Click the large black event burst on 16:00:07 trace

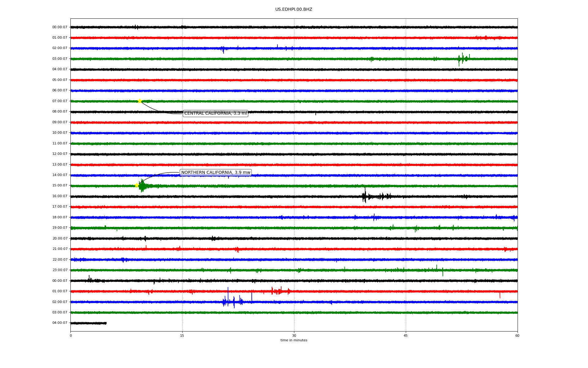pyautogui.click(x=365, y=196)
